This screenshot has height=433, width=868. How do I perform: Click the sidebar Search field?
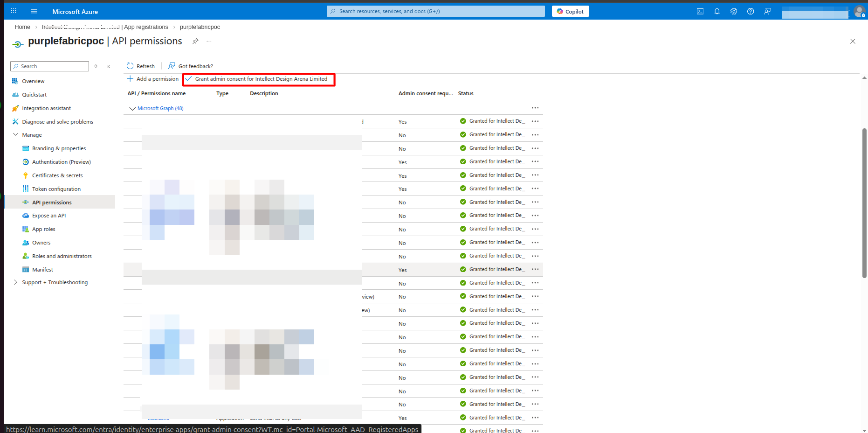click(49, 66)
